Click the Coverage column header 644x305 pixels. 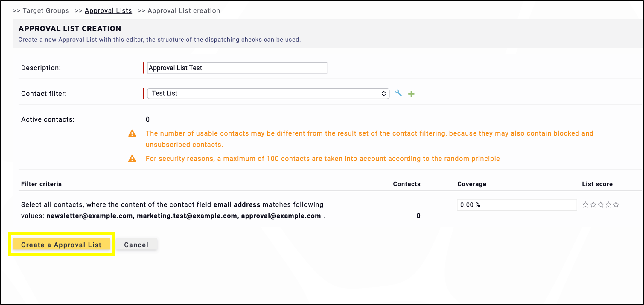click(x=472, y=184)
